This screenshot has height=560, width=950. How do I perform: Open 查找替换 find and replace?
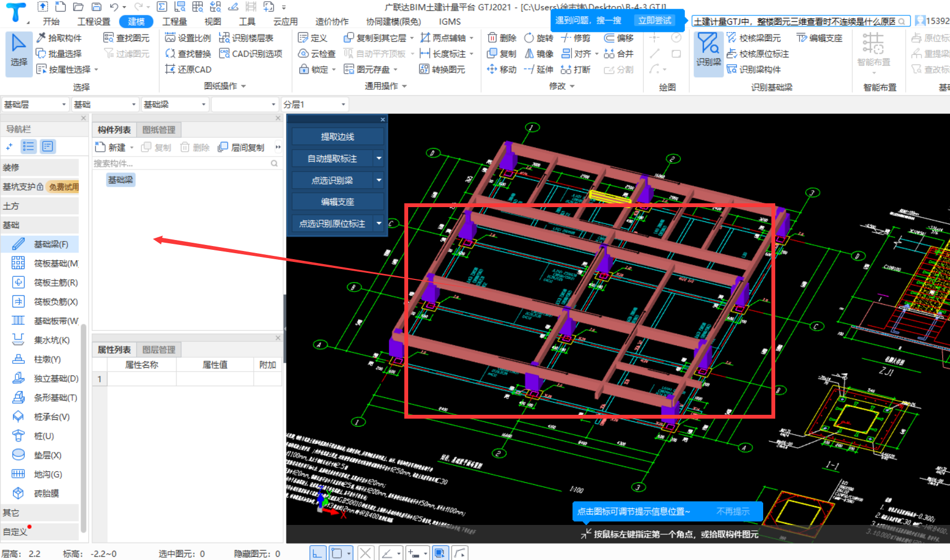click(x=188, y=54)
